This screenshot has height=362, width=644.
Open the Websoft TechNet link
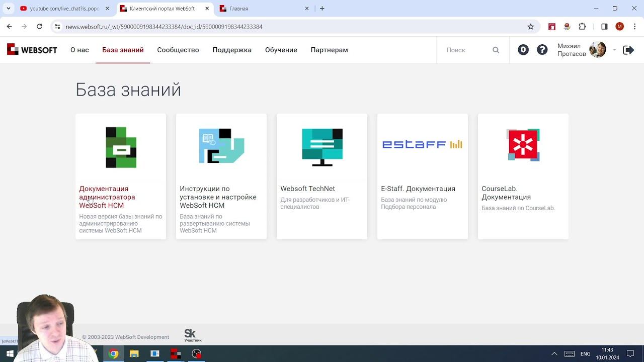click(307, 189)
